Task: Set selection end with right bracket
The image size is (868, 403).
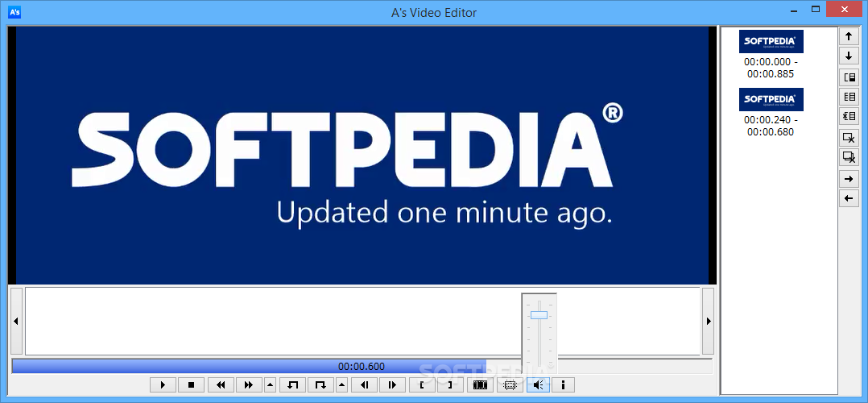Action: pyautogui.click(x=451, y=384)
